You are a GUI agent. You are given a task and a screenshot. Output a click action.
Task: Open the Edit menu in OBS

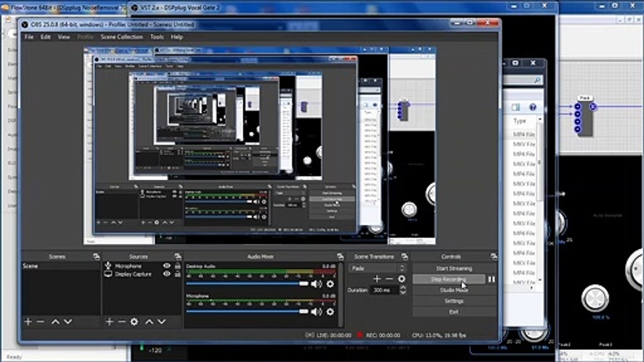pyautogui.click(x=46, y=37)
